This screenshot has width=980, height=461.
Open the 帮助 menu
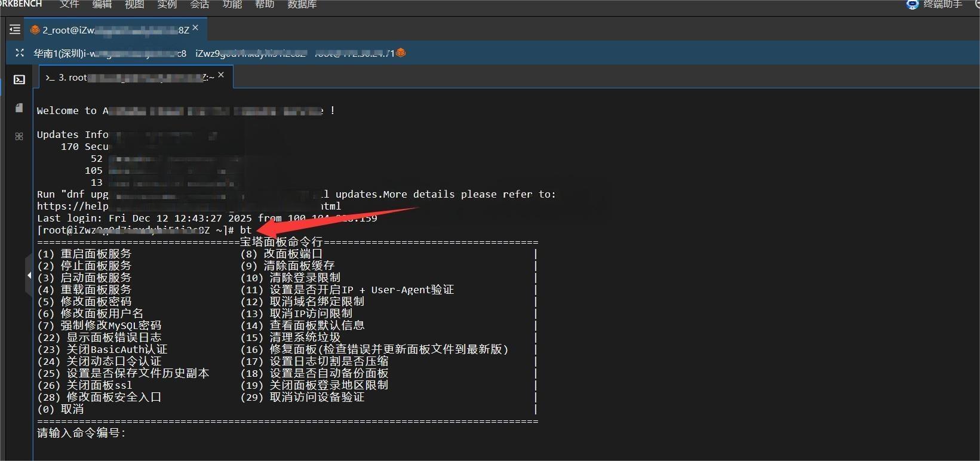click(x=265, y=4)
